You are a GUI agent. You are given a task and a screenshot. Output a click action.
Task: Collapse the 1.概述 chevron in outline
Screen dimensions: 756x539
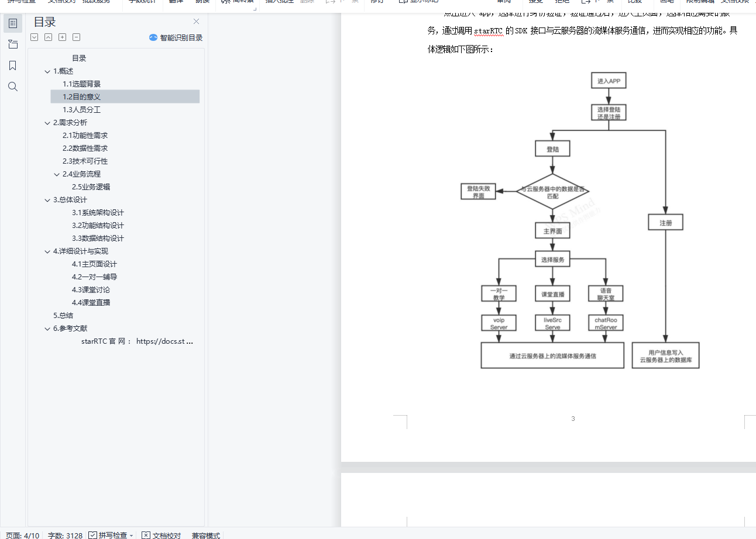47,71
